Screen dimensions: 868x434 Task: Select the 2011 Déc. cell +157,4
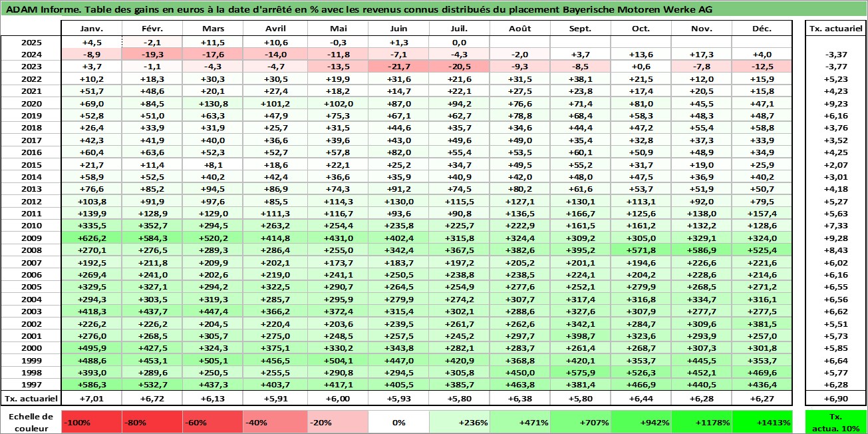[762, 213]
